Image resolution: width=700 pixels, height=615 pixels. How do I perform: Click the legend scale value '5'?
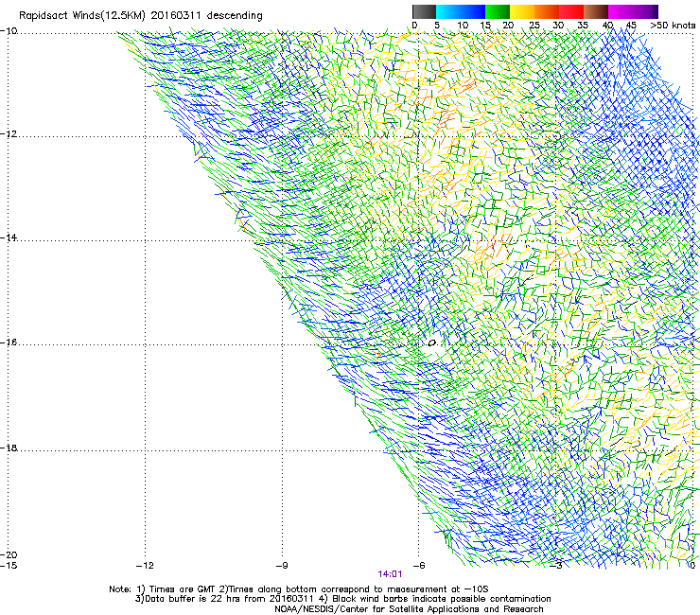tap(437, 26)
